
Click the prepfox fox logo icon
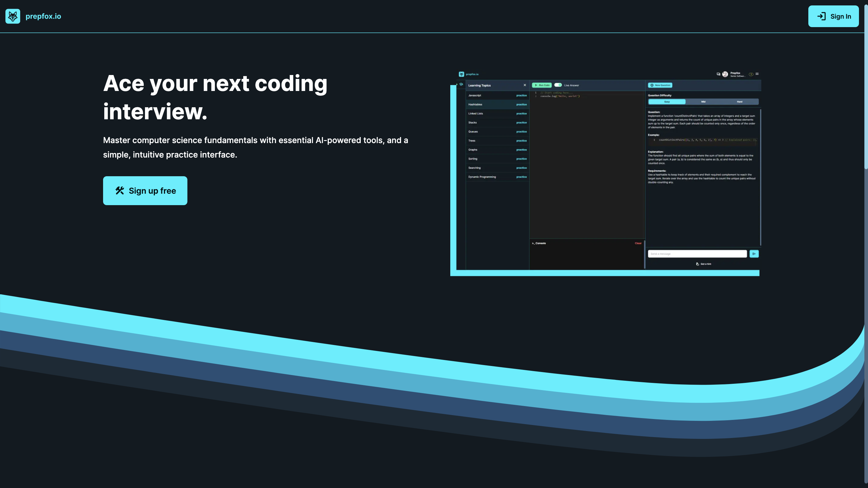13,16
